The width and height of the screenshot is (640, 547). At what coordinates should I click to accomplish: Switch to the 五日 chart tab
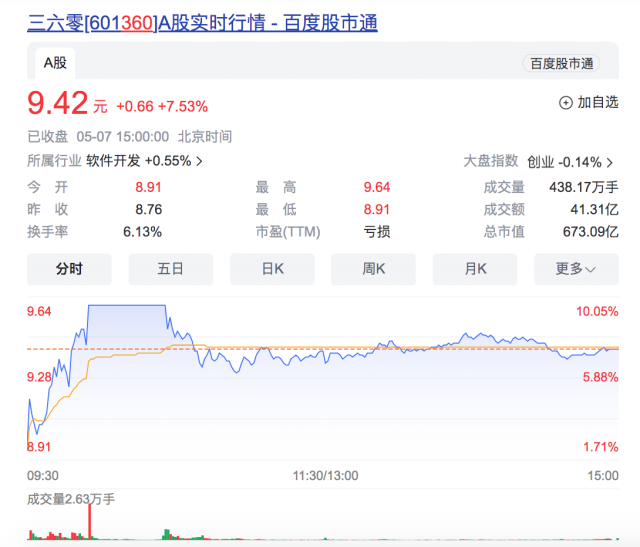[x=171, y=269]
